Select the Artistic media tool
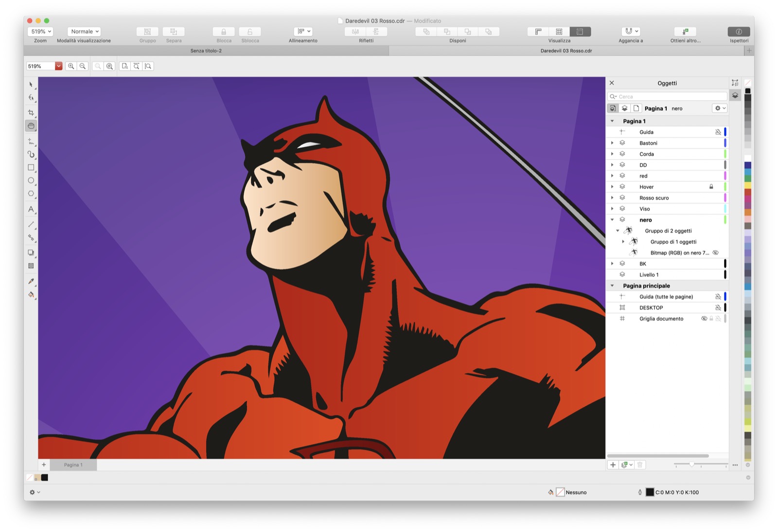The height and width of the screenshot is (532, 778). 31,154
